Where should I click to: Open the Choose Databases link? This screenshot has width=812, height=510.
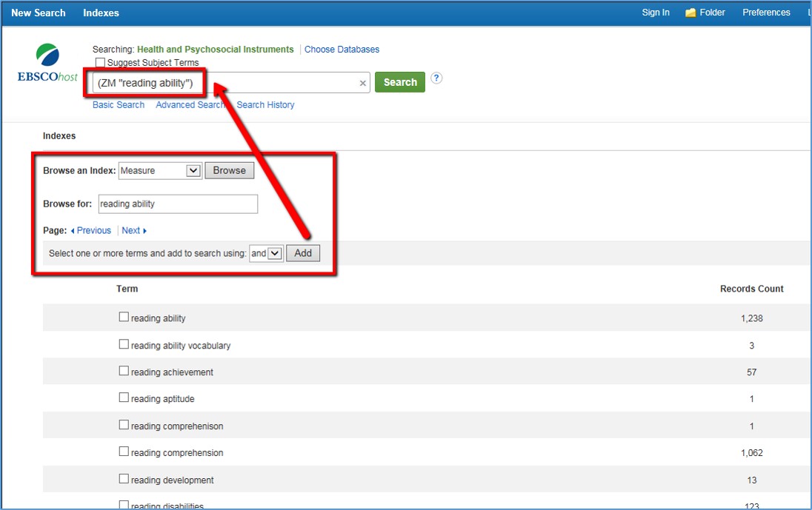point(342,50)
